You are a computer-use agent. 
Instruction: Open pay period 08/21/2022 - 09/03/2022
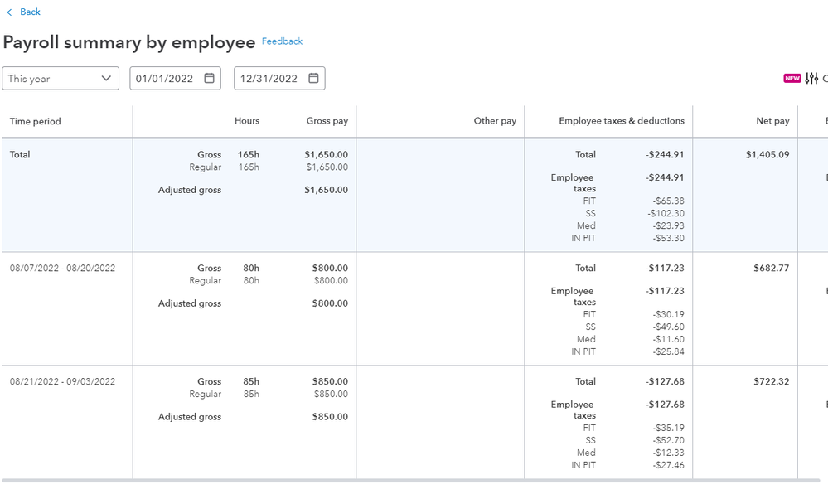(x=62, y=381)
